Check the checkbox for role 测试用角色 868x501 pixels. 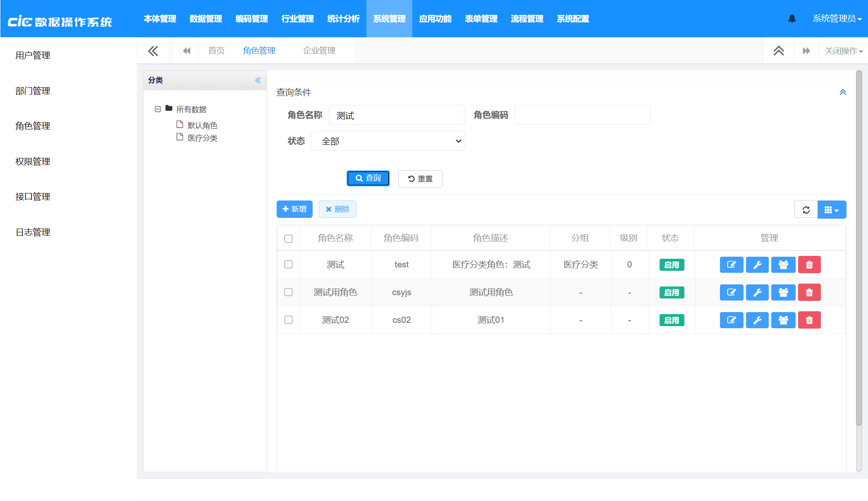coord(289,292)
